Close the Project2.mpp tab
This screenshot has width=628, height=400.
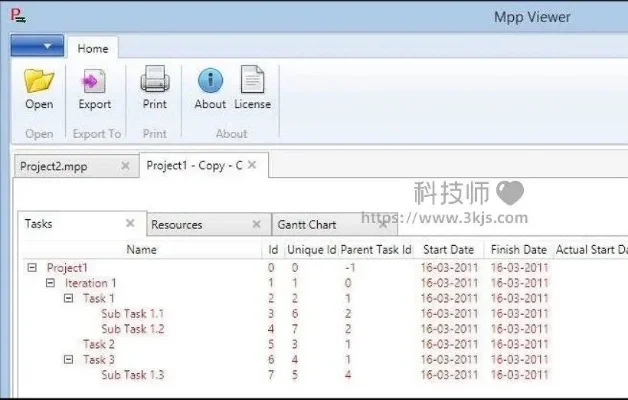pos(125,166)
